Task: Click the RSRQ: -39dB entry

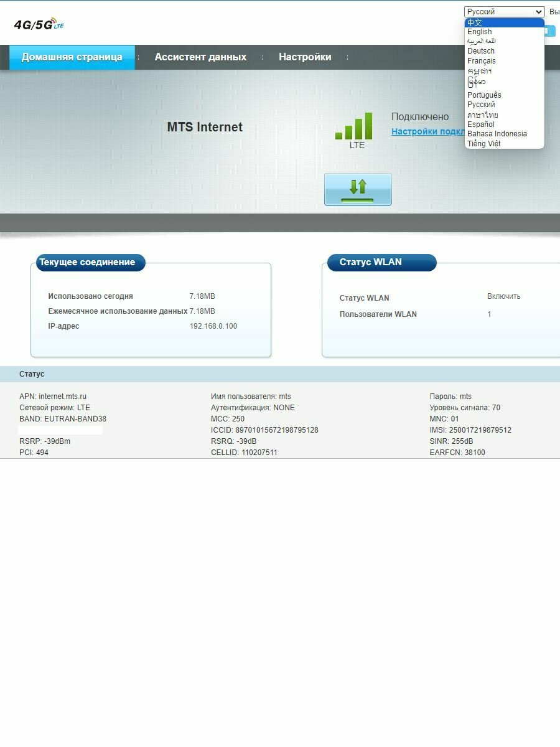Action: pyautogui.click(x=233, y=441)
